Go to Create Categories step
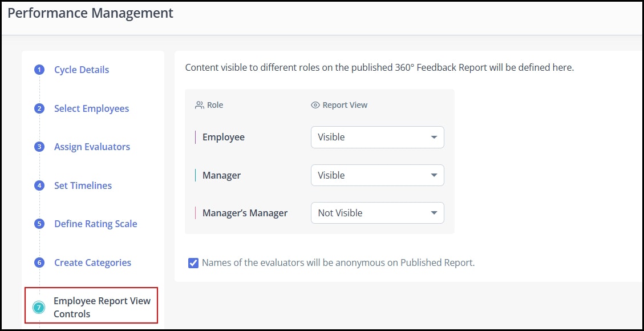 pos(93,263)
